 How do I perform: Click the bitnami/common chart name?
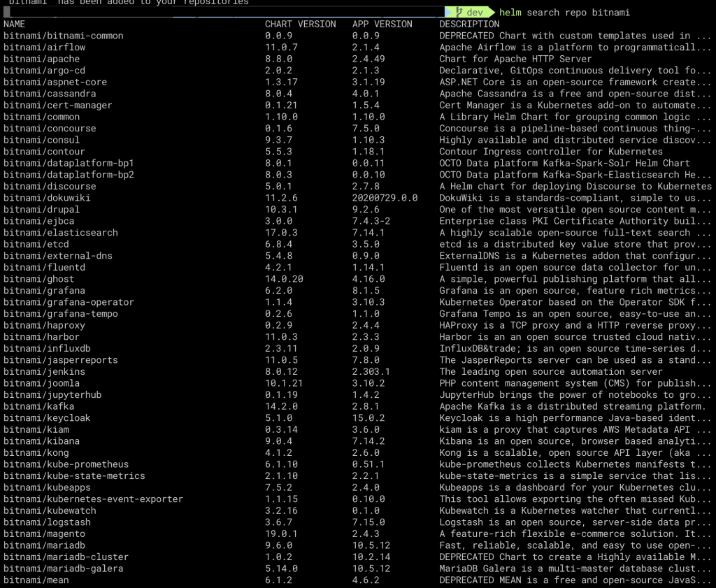click(41, 117)
